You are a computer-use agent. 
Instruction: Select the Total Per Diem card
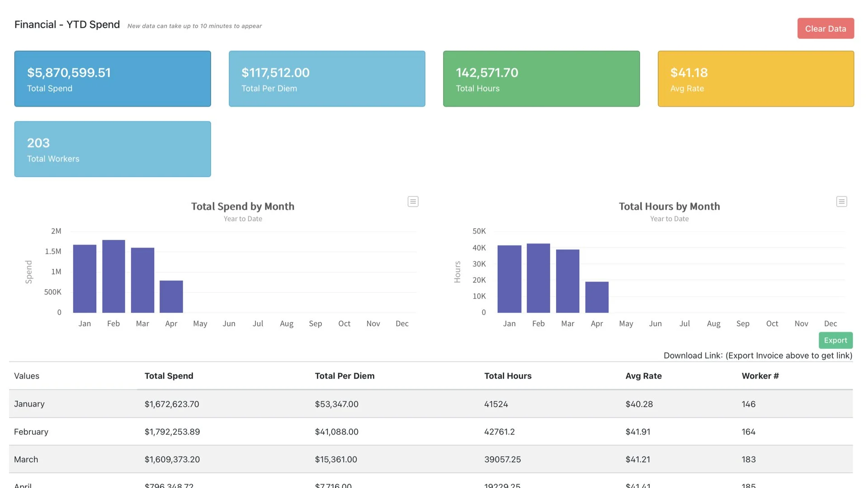pos(327,78)
